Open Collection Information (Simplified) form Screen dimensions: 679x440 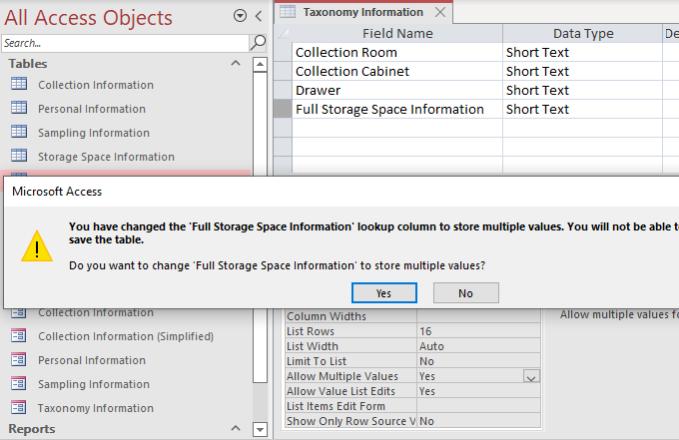(x=126, y=336)
